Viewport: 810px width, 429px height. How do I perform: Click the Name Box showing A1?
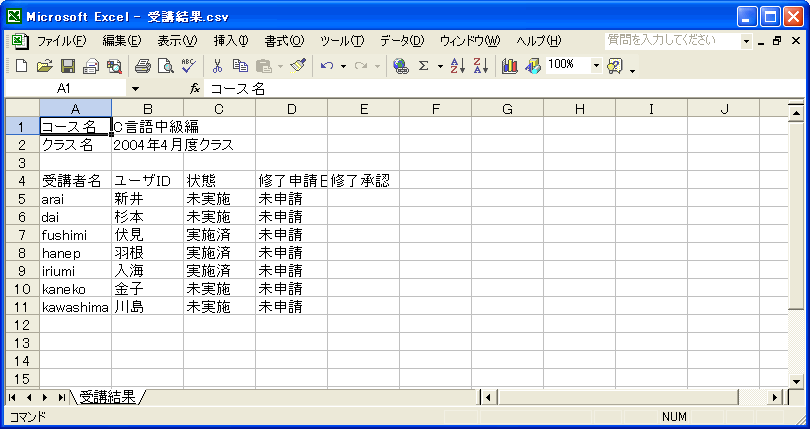(x=65, y=89)
